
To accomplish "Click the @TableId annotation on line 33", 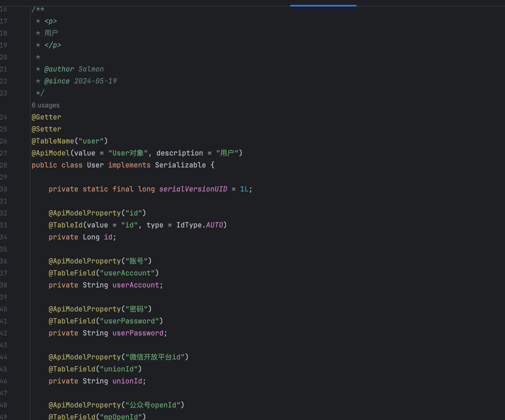I will point(65,225).
